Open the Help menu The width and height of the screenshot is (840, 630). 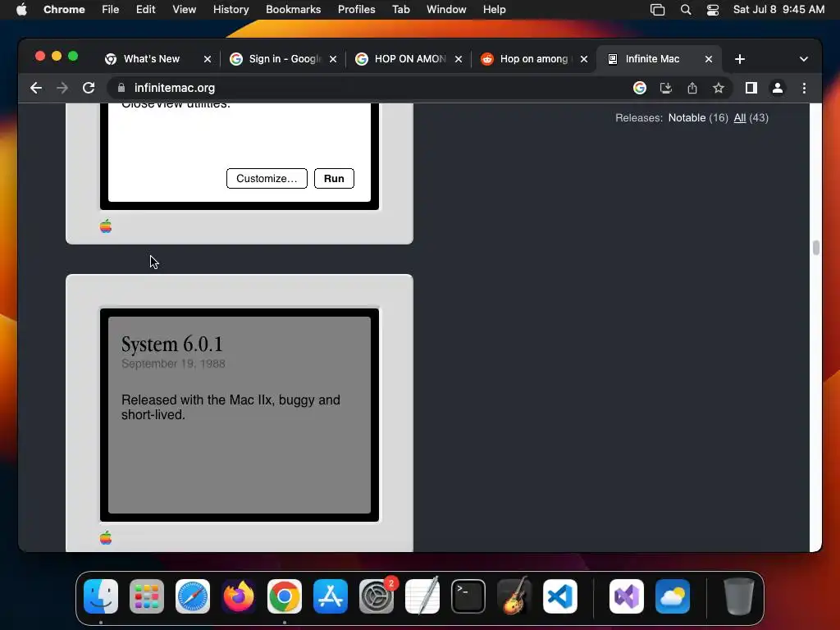494,10
